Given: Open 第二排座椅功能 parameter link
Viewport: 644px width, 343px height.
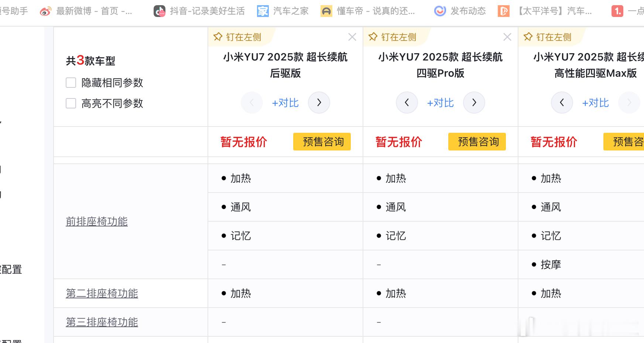Looking at the screenshot, I should tap(102, 293).
